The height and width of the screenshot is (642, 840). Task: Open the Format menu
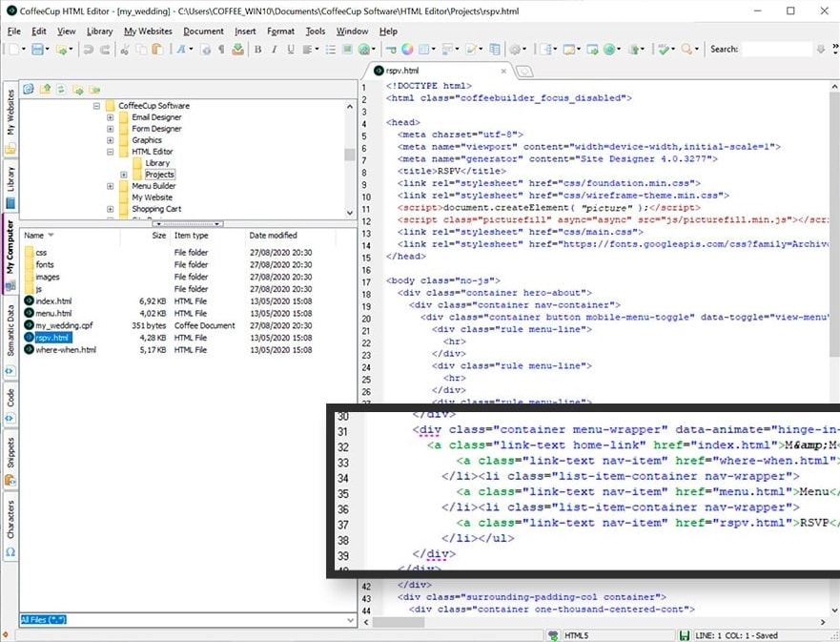coord(280,31)
